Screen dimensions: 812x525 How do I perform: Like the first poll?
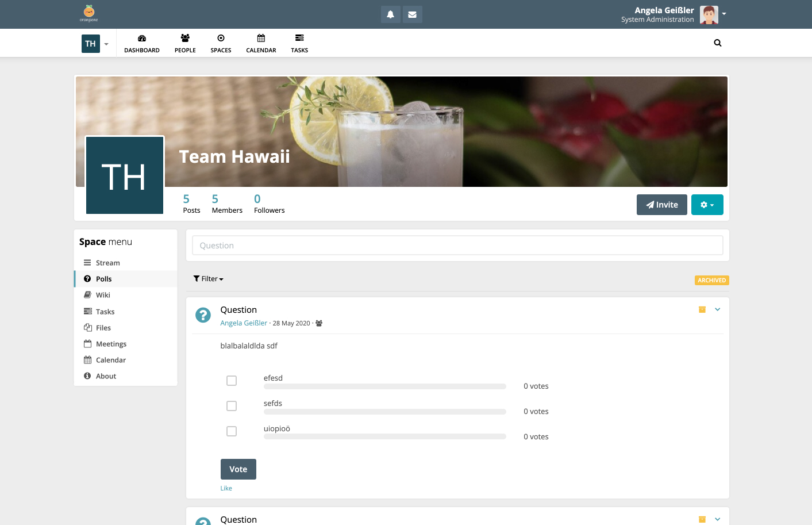click(x=226, y=488)
